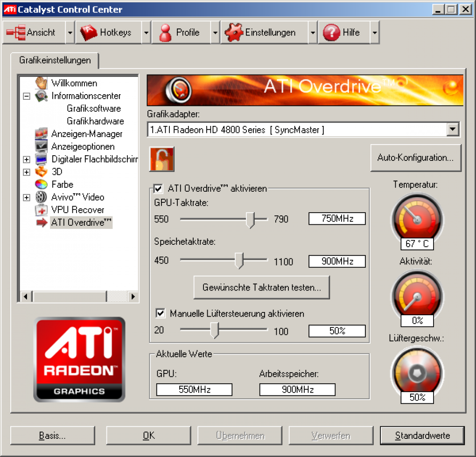This screenshot has width=476, height=457.
Task: Click the Auto-Konfiguration button
Action: [x=416, y=158]
